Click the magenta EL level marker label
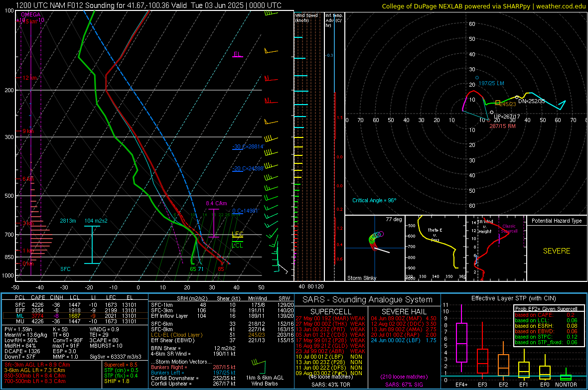The height and width of the screenshot is (390, 588). [x=237, y=54]
